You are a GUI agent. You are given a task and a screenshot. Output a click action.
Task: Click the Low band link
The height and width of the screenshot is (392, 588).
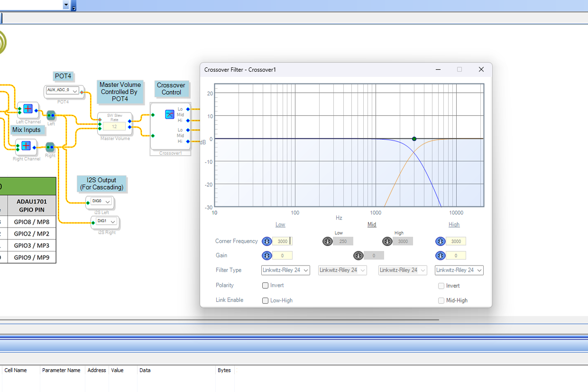click(280, 225)
